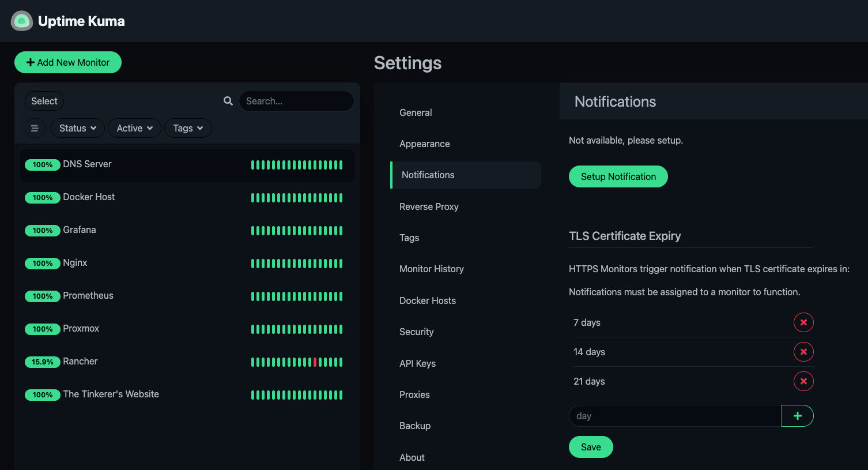The height and width of the screenshot is (470, 868).
Task: Click the green plus add-day button
Action: (x=797, y=416)
